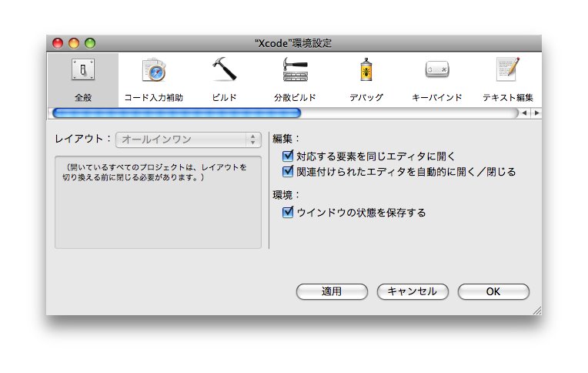Open コード入力補助 code sense pane icon
Image resolution: width=588 pixels, height=373 pixels.
[154, 70]
